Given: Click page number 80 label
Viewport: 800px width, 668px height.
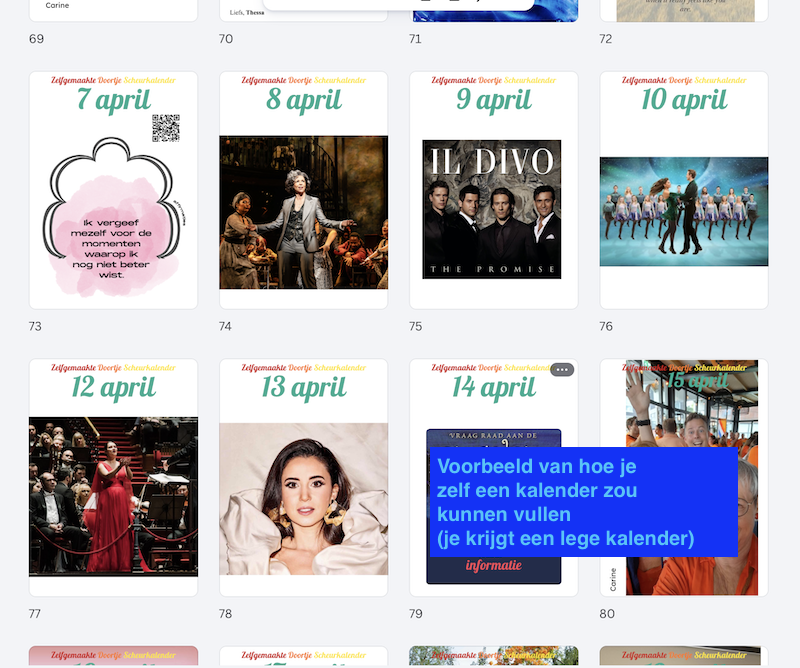Looking at the screenshot, I should pyautogui.click(x=606, y=614).
